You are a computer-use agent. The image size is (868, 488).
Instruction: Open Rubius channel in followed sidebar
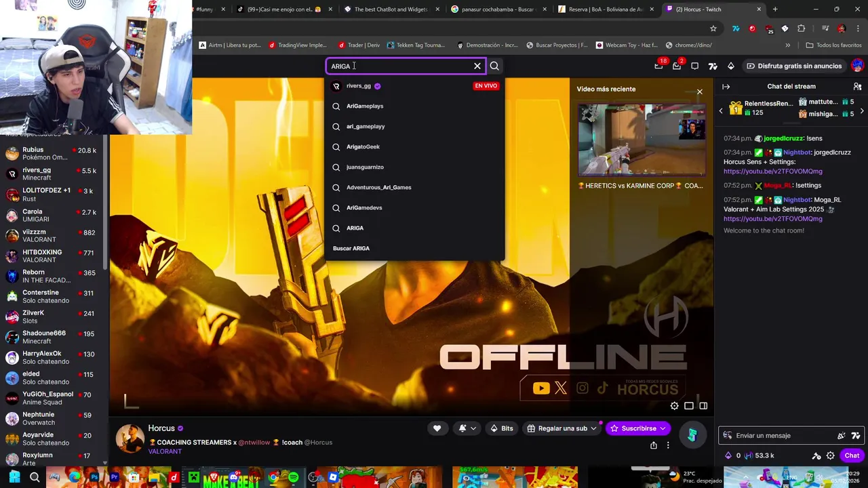pyautogui.click(x=54, y=153)
